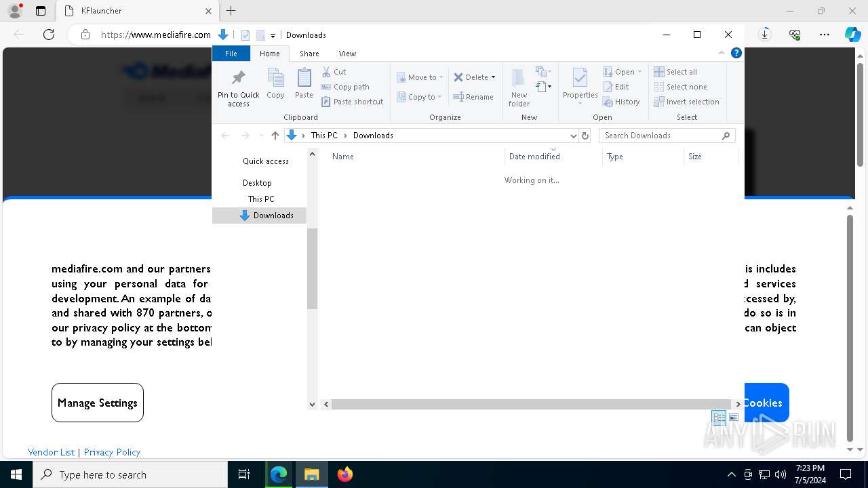Click Copy path in the ribbon
868x488 pixels.
point(345,87)
